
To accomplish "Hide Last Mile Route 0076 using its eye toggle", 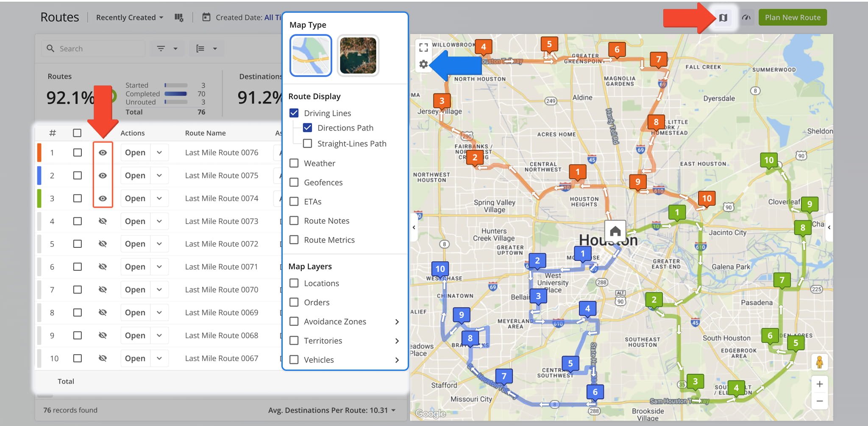I will click(x=103, y=152).
